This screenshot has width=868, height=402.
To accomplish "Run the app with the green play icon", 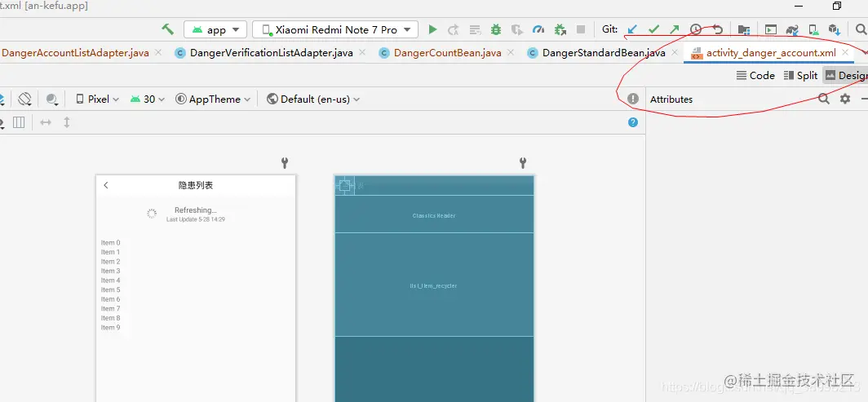I will coord(433,30).
